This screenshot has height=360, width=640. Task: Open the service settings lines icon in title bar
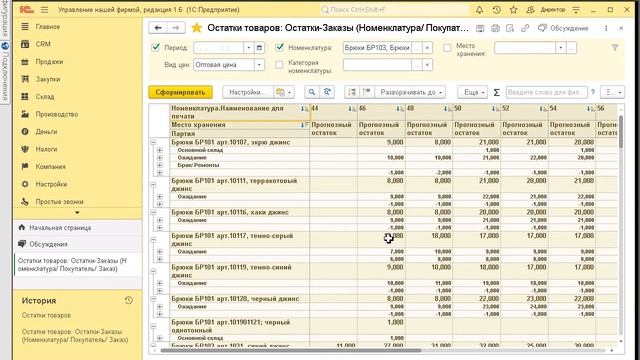576,9
